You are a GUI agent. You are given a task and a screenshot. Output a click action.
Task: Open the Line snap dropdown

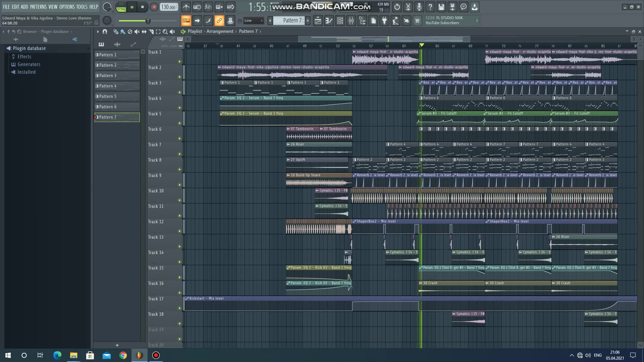tap(253, 21)
